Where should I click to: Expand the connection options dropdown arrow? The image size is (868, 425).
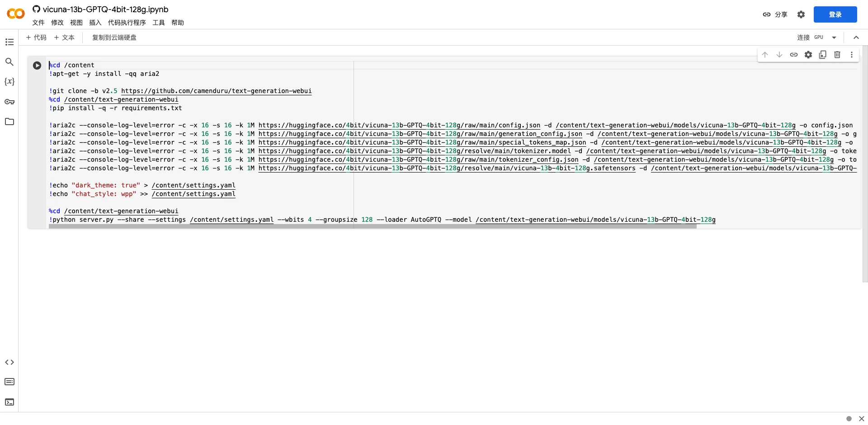click(834, 37)
